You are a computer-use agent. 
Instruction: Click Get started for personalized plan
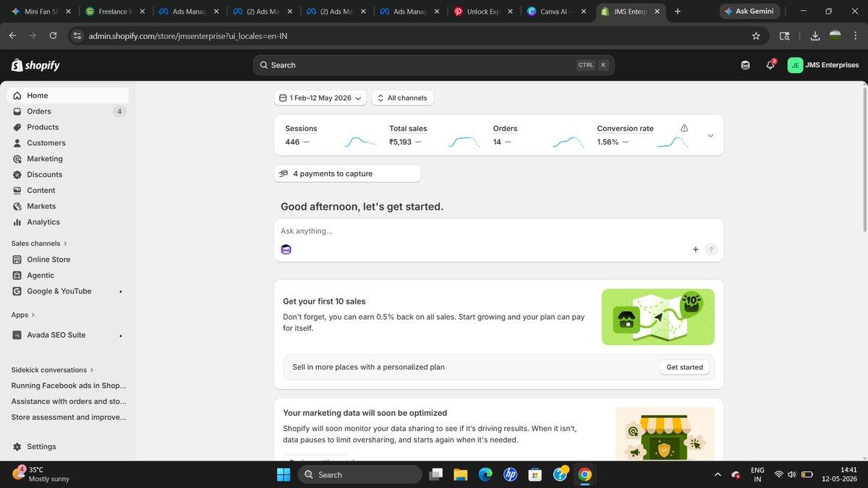coord(684,367)
